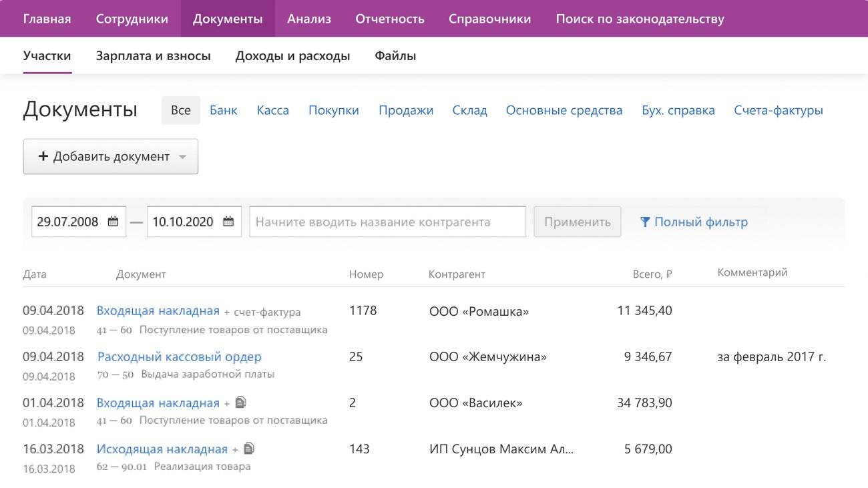The height and width of the screenshot is (488, 868).
Task: Click the counterparty name search field
Action: [387, 222]
